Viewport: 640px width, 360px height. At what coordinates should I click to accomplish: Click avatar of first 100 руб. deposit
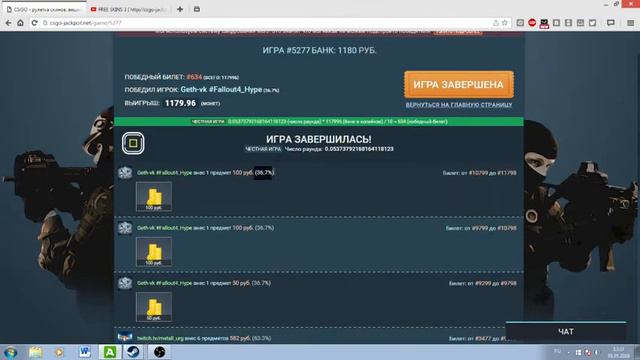[x=125, y=173]
